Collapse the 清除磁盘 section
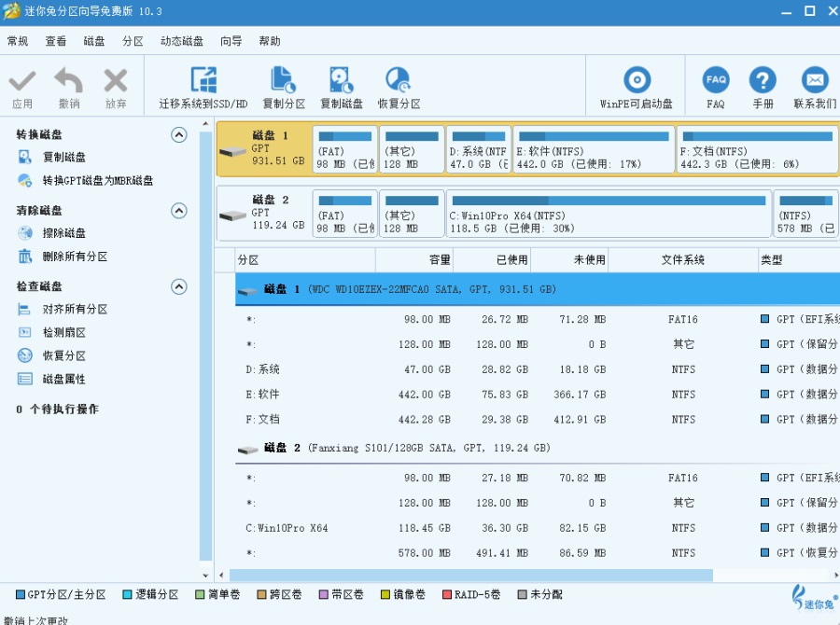The image size is (840, 625). point(179,211)
